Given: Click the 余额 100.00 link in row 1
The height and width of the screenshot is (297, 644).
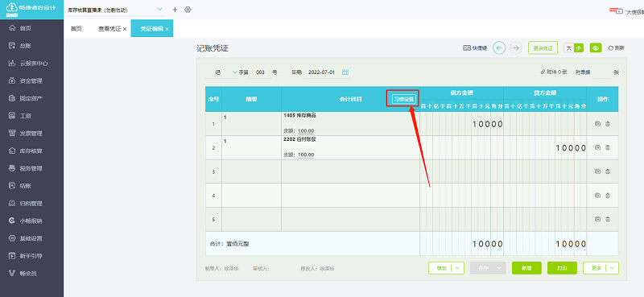Looking at the screenshot, I should pyautogui.click(x=306, y=131).
